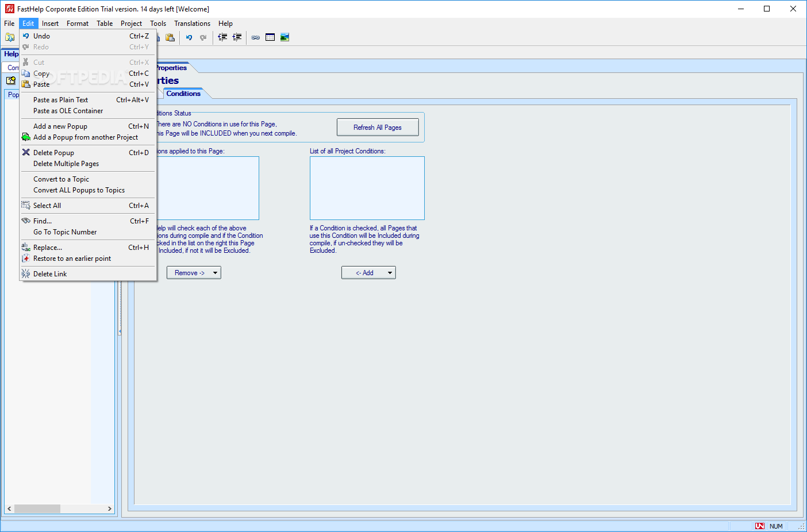Expand the Remove button dropdown arrow
The width and height of the screenshot is (807, 532).
[x=216, y=273]
